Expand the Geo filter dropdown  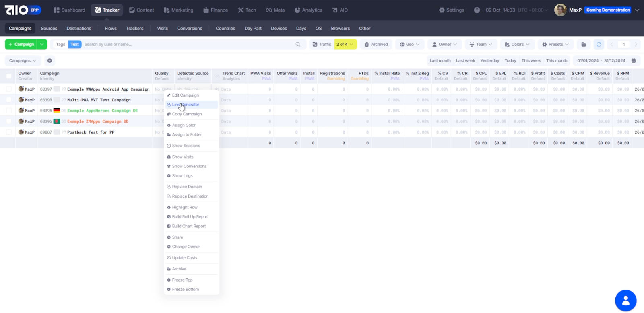409,45
